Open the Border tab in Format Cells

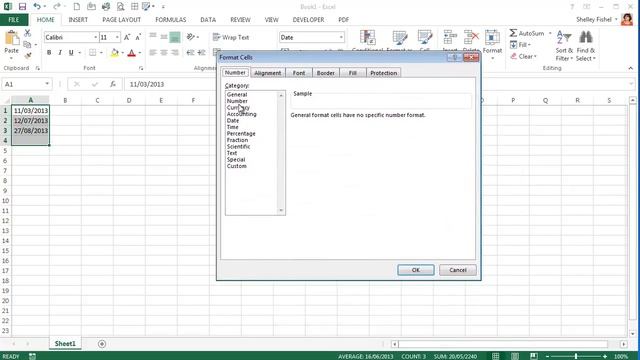tap(326, 73)
